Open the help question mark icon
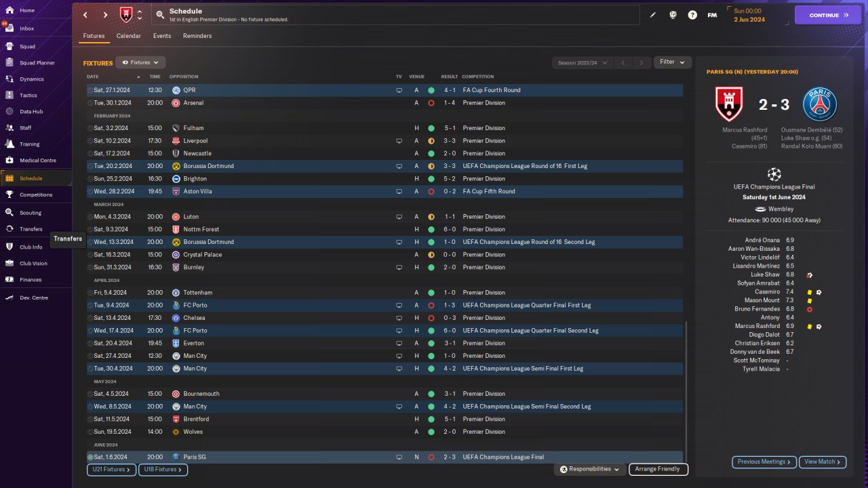 pos(692,15)
